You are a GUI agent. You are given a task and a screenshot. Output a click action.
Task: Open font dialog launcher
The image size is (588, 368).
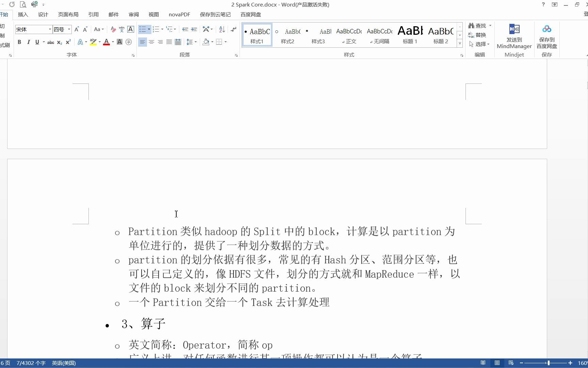[133, 55]
